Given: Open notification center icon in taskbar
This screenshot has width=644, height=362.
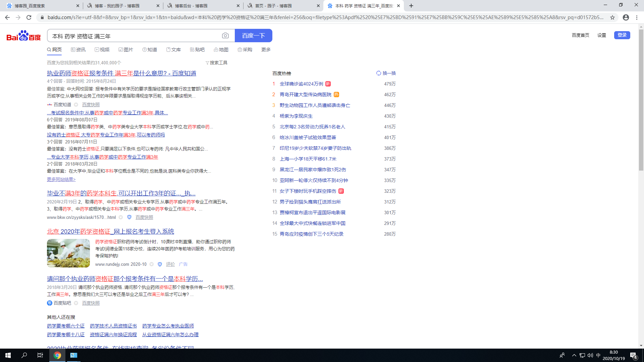Looking at the screenshot, I should click(633, 355).
